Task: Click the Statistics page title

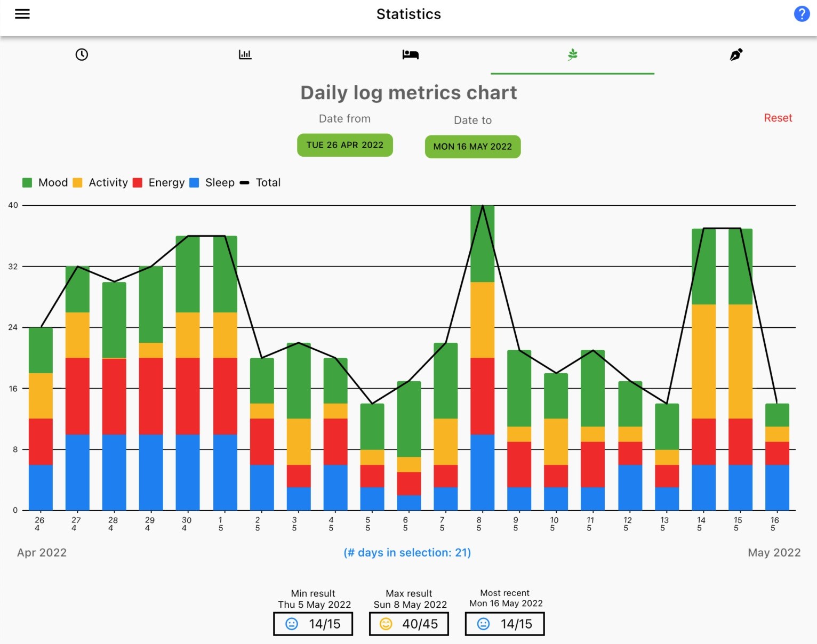Action: [408, 14]
